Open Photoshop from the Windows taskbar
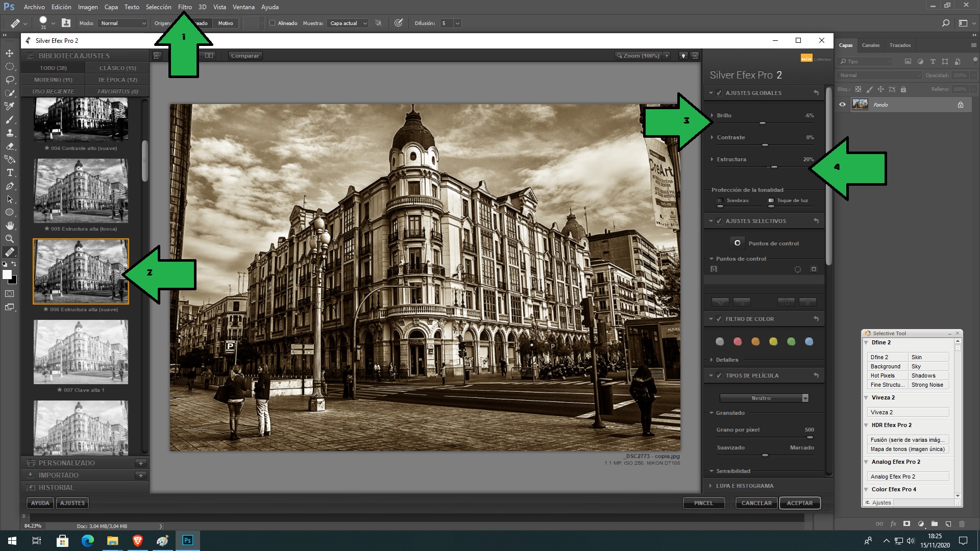Viewport: 980px width, 551px height. 187,540
